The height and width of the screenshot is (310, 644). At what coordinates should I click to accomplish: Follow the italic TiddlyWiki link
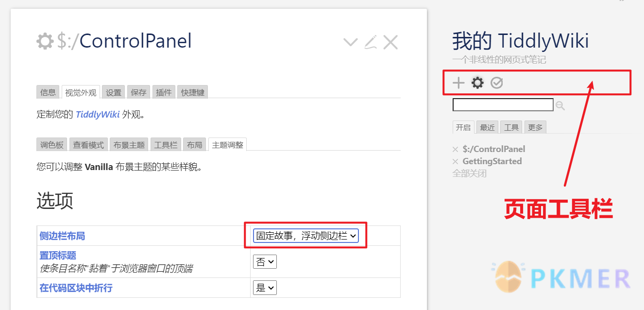click(x=98, y=115)
